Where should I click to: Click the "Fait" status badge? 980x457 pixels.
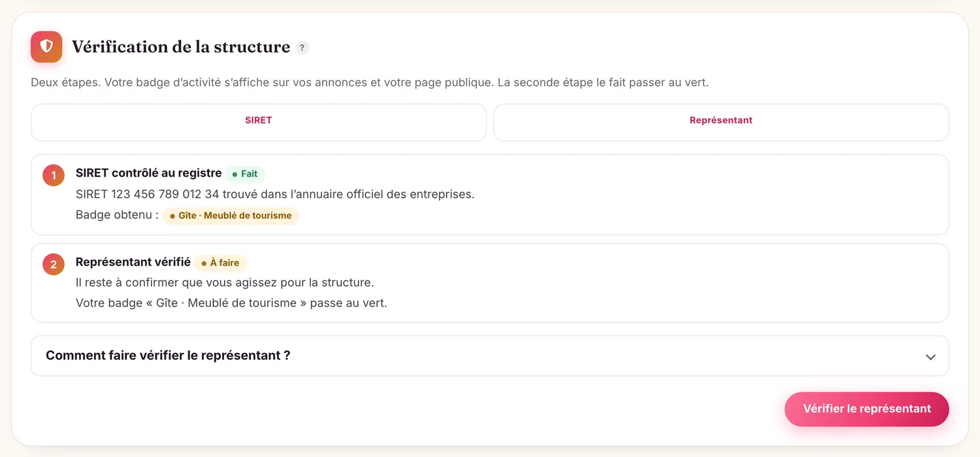click(245, 174)
